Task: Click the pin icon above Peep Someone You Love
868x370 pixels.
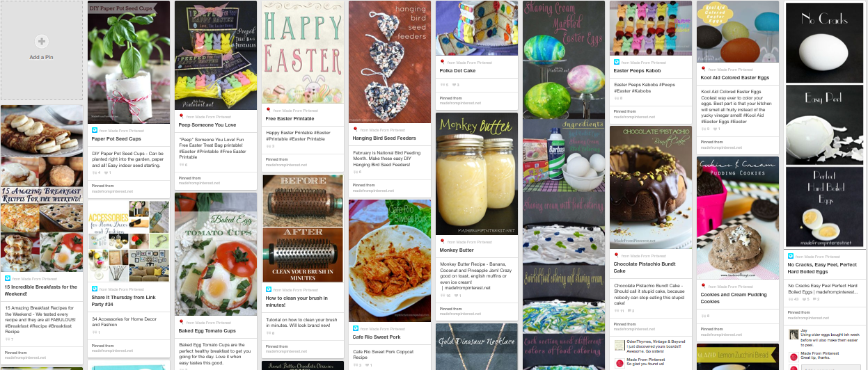Action: coord(182,117)
